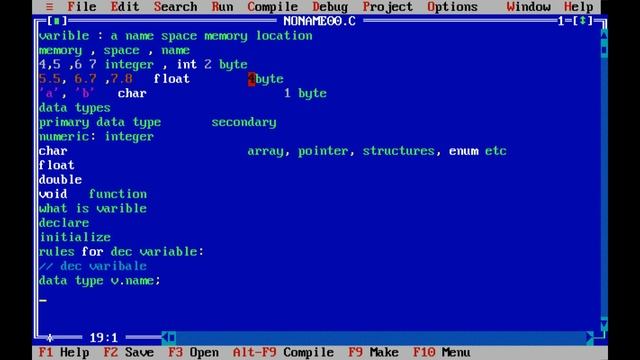
Task: Click the 'int 2 byte' text
Action: pyautogui.click(x=212, y=64)
